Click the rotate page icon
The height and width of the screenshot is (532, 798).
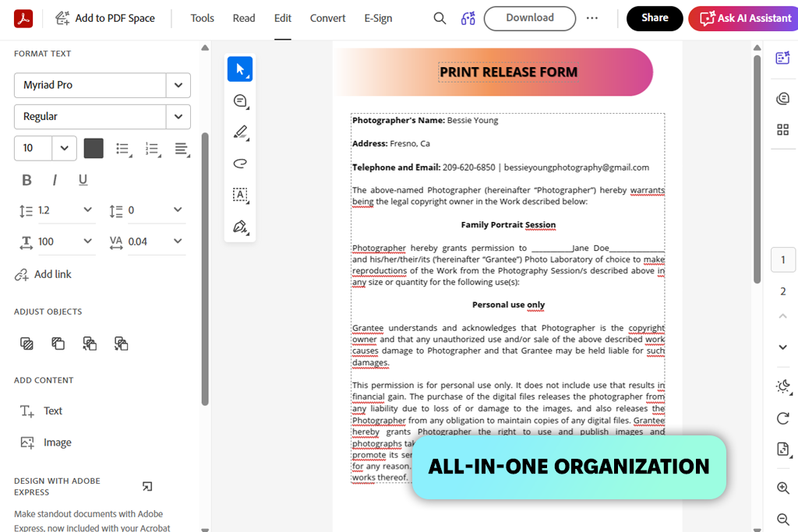tap(782, 418)
